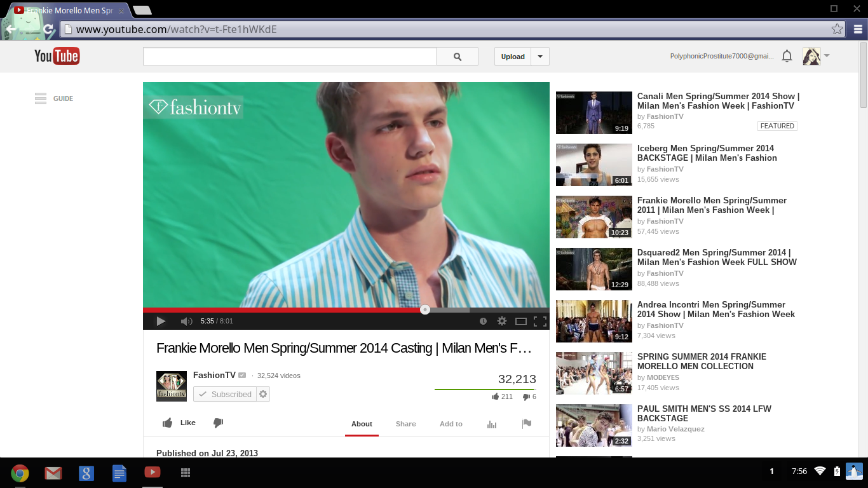This screenshot has height=488, width=868.
Task: Click the YouTube logo
Action: click(57, 56)
